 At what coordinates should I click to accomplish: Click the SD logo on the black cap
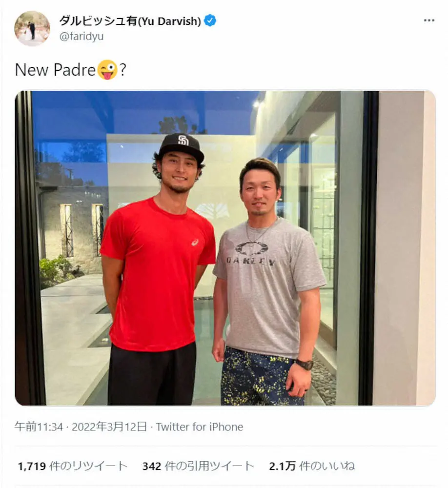tap(183, 141)
